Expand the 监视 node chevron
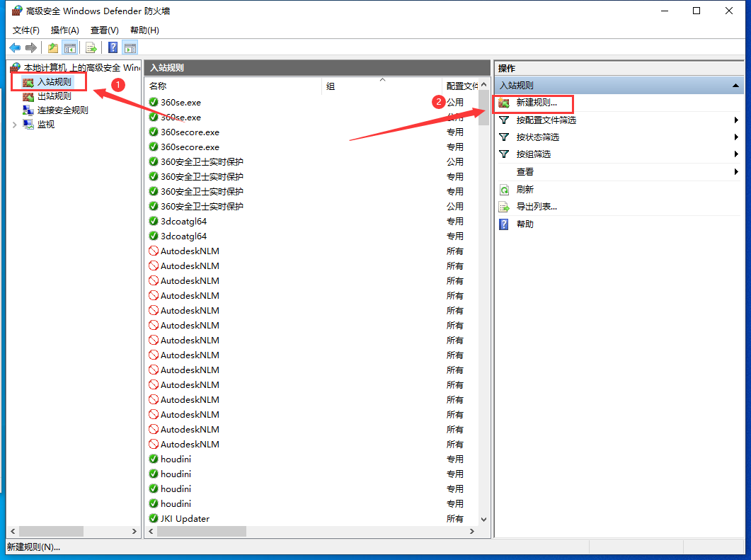 click(14, 125)
